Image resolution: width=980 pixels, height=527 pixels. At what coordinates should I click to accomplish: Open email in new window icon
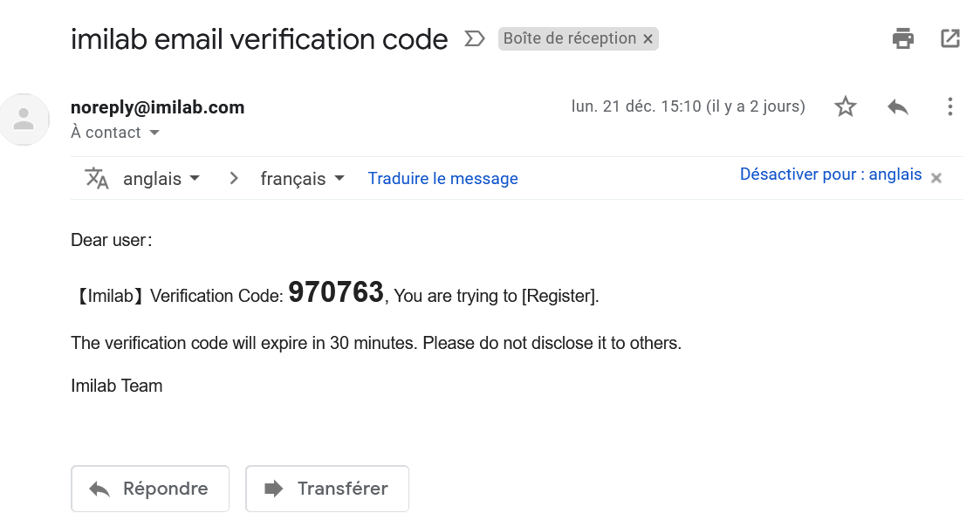[x=950, y=38]
